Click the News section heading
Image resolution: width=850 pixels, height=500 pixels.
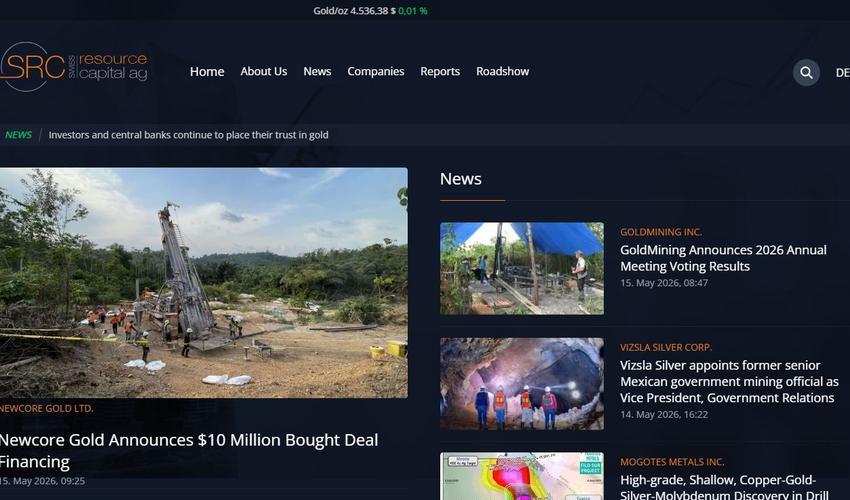(x=461, y=179)
